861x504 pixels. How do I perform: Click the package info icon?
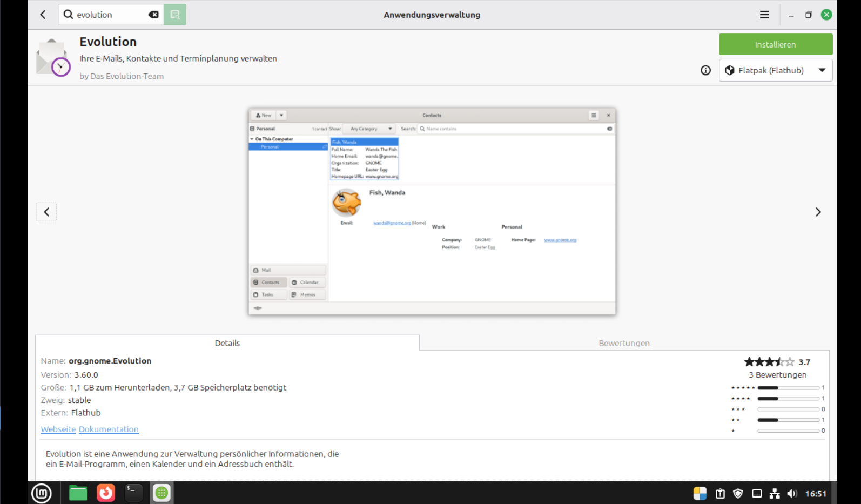[x=705, y=70]
